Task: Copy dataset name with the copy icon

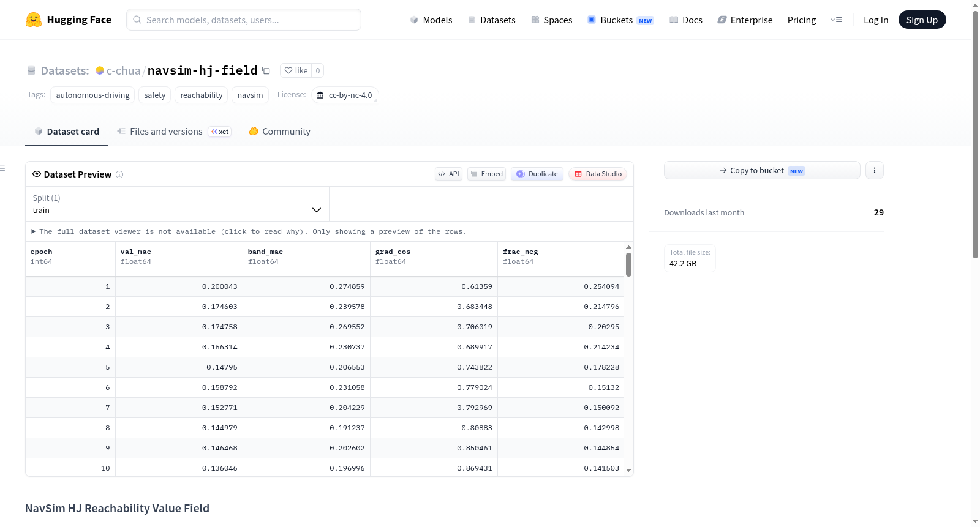Action: pyautogui.click(x=266, y=70)
